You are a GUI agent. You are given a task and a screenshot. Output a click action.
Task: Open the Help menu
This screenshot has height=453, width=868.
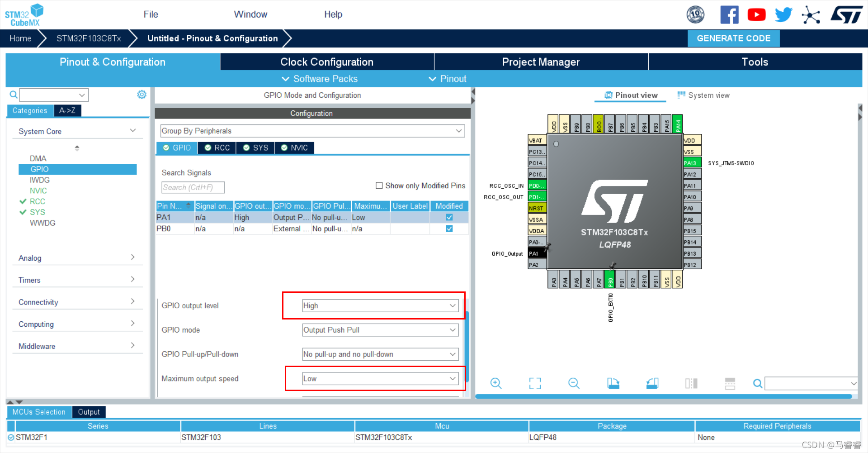point(333,14)
